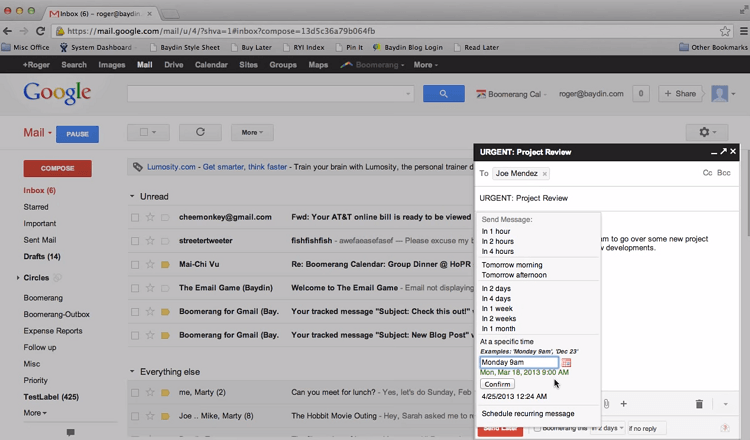Open the Chrome menu hamburger icon
Image resolution: width=750 pixels, height=440 pixels.
744,31
